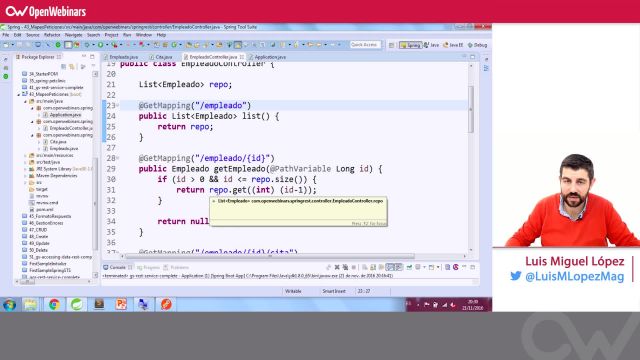The height and width of the screenshot is (360, 640).
Task: Open Chrome from the taskbar
Action: click(54, 304)
